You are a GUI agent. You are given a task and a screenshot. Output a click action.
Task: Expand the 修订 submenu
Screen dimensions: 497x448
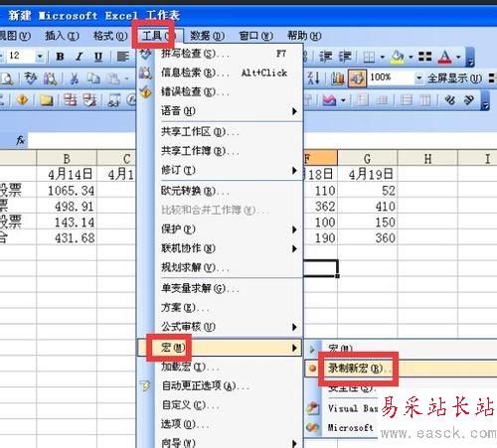(x=220, y=170)
